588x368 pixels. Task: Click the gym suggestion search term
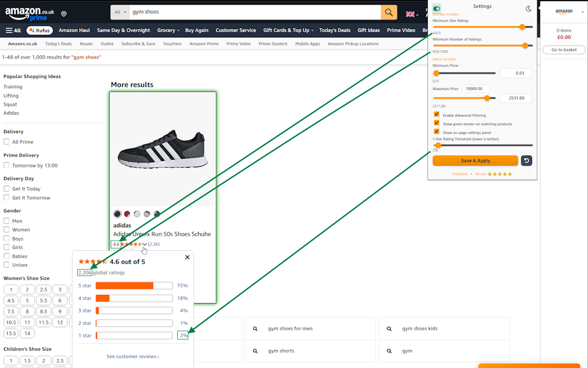(x=407, y=351)
